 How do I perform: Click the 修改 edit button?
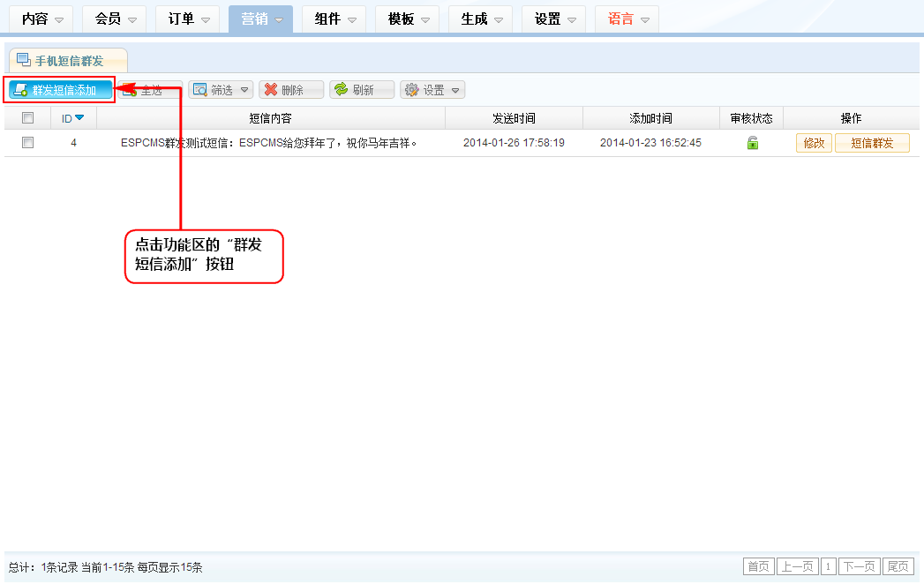814,143
